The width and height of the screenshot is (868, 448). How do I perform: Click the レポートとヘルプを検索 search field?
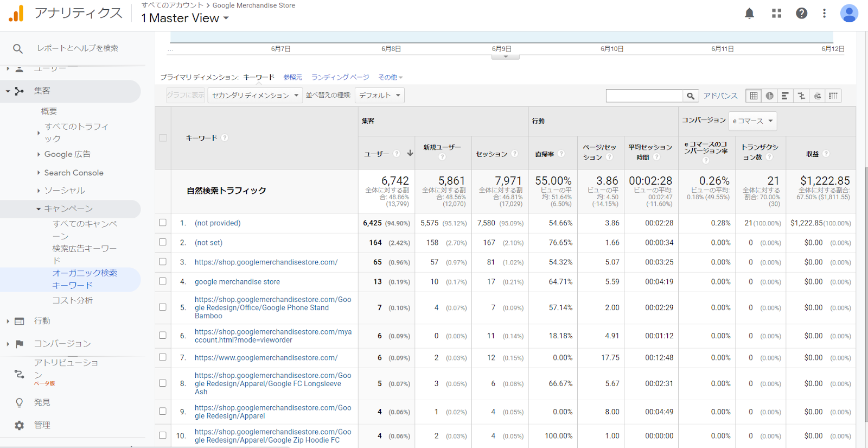point(78,48)
